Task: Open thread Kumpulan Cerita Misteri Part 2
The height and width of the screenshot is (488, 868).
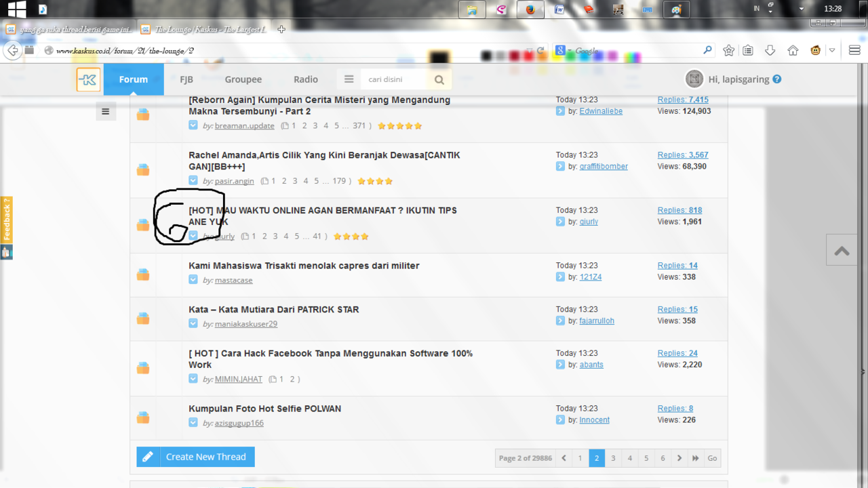Action: (319, 105)
